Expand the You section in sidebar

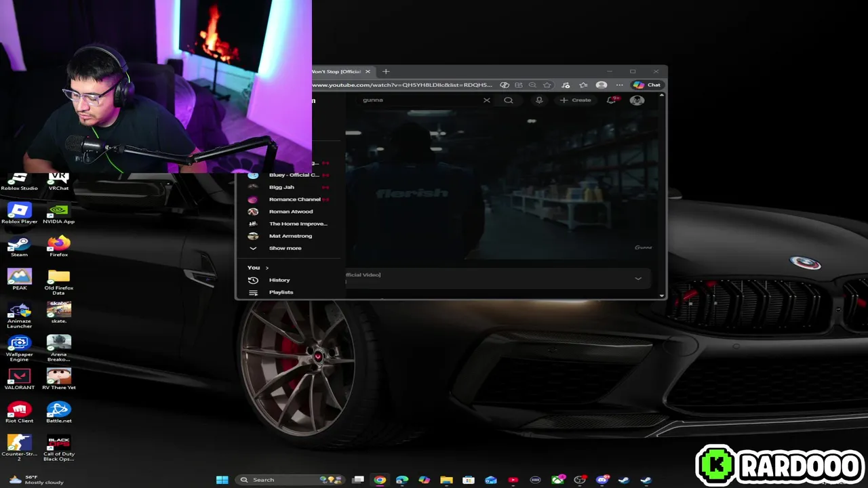258,268
